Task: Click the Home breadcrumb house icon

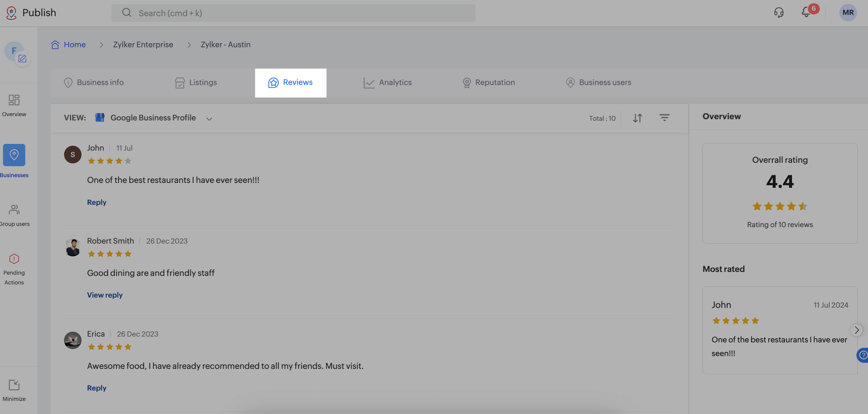Action: coord(55,45)
